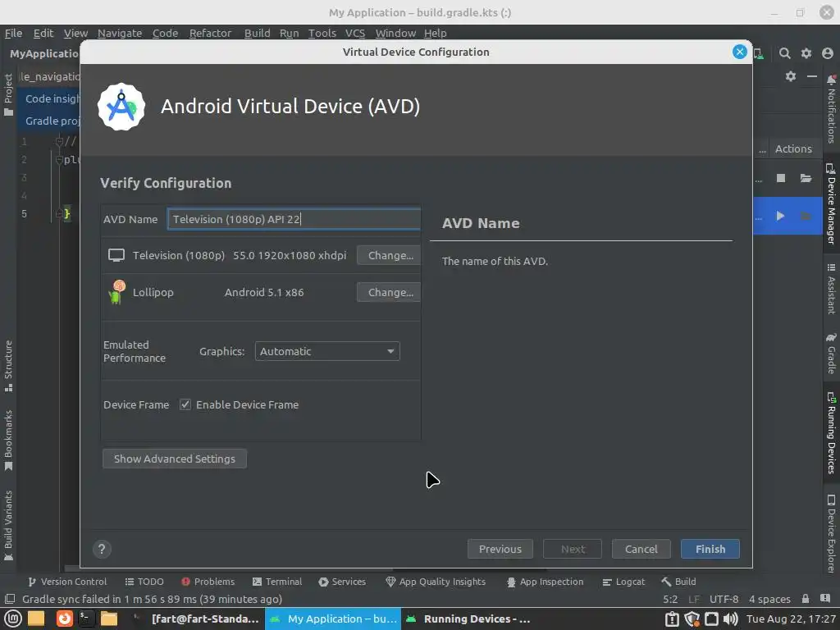840x630 pixels.
Task: Open the Refactor menu
Action: pyautogui.click(x=210, y=33)
